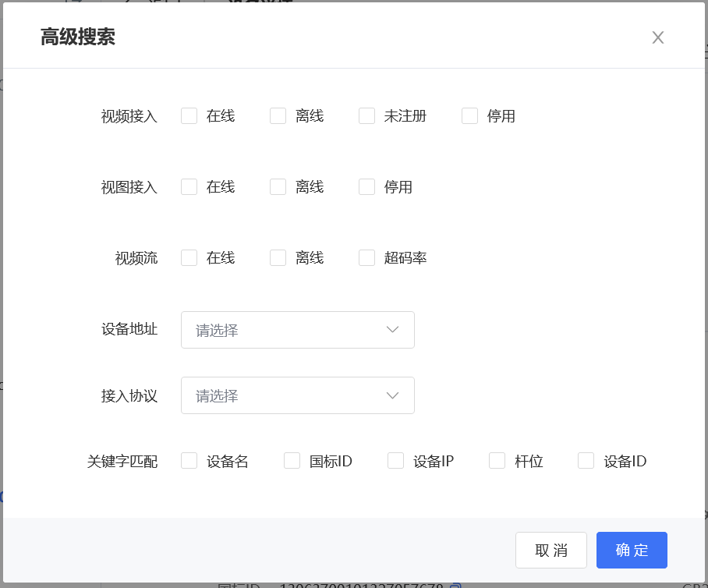
Task: Tick 停用 checkbox in 视频接入 row
Action: coord(470,116)
